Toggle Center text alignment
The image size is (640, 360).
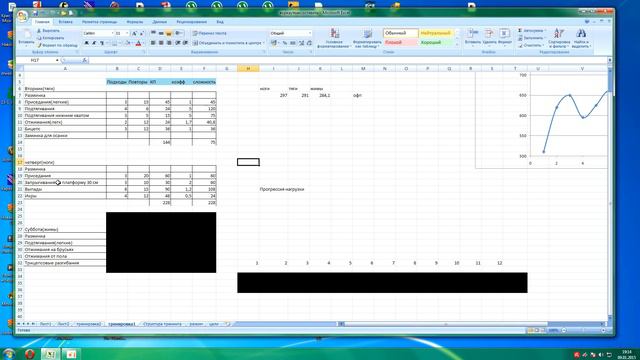pos(161,43)
